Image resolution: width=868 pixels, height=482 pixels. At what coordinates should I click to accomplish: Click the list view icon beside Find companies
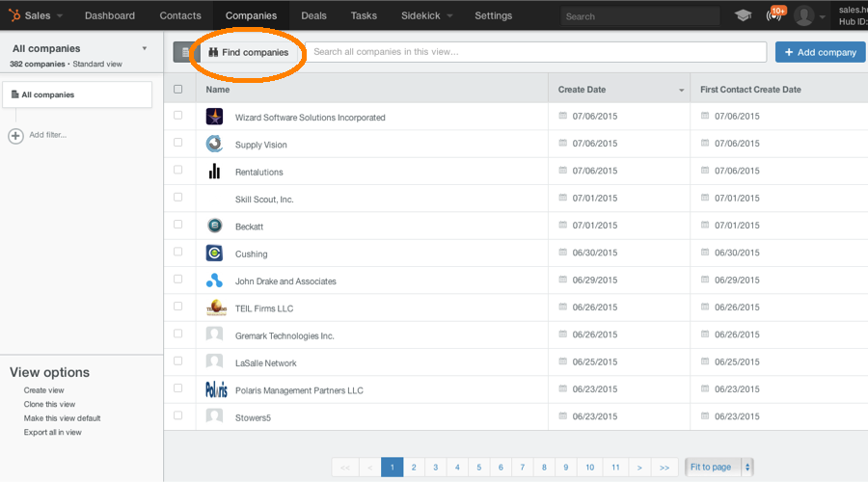click(x=185, y=52)
